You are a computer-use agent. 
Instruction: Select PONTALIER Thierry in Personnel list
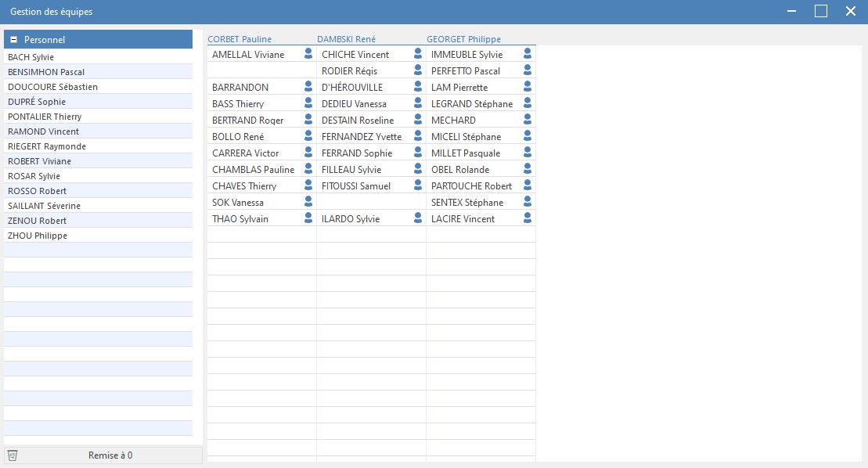point(98,117)
